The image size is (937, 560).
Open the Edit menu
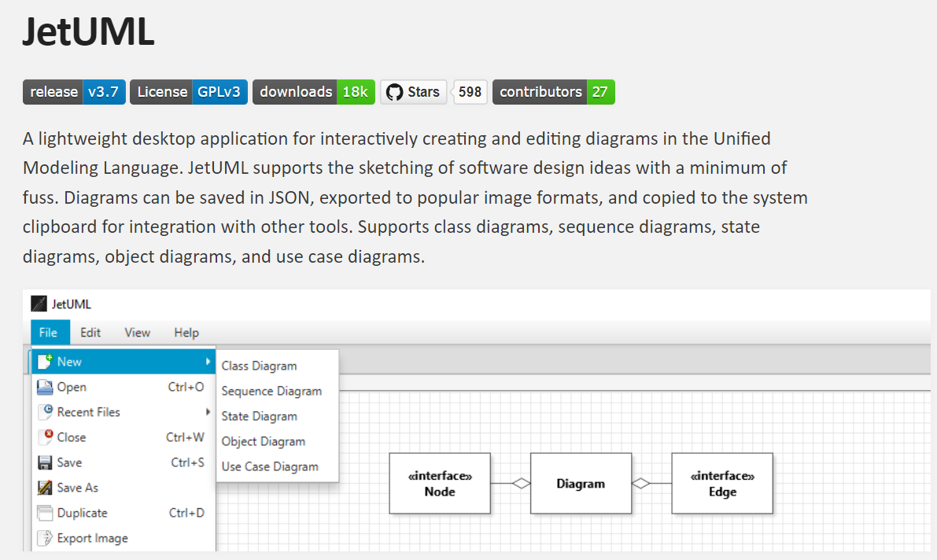click(x=90, y=332)
